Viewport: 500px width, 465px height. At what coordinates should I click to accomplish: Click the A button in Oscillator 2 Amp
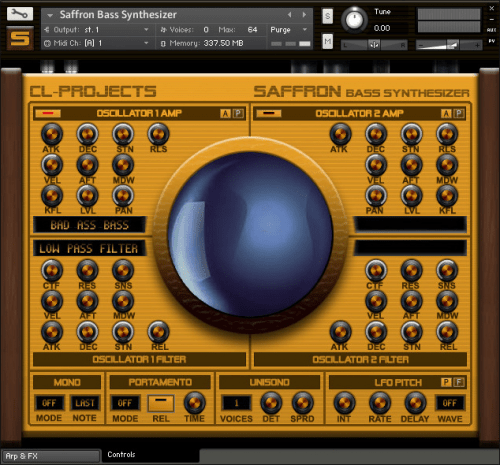(x=446, y=114)
